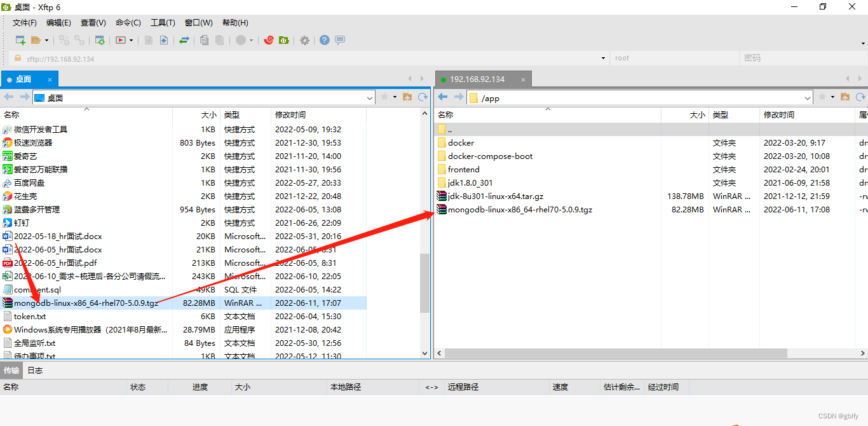Click the chat bubble feedback icon
The image size is (868, 426).
pyautogui.click(x=340, y=40)
